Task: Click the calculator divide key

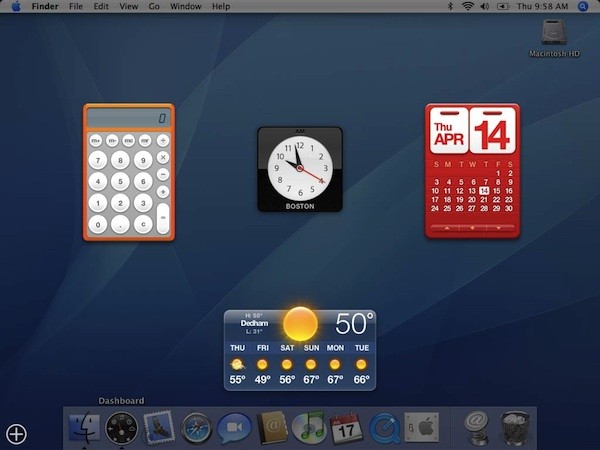Action: (163, 140)
